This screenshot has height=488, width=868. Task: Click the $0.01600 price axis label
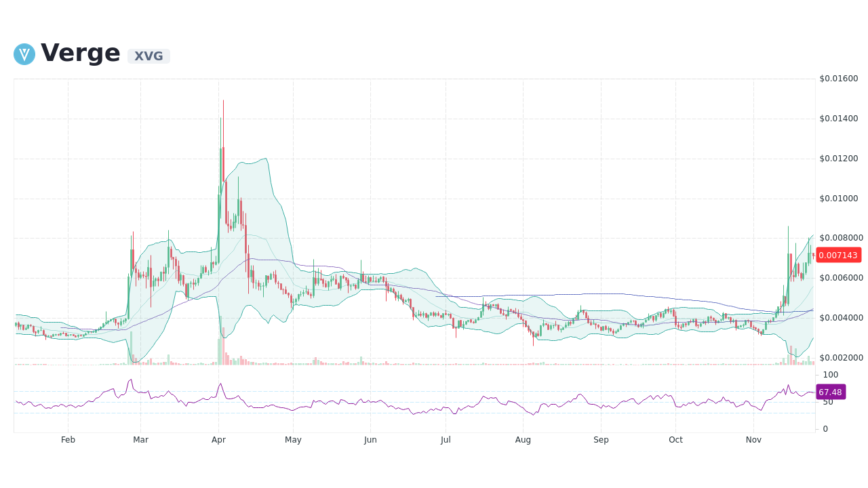[839, 79]
